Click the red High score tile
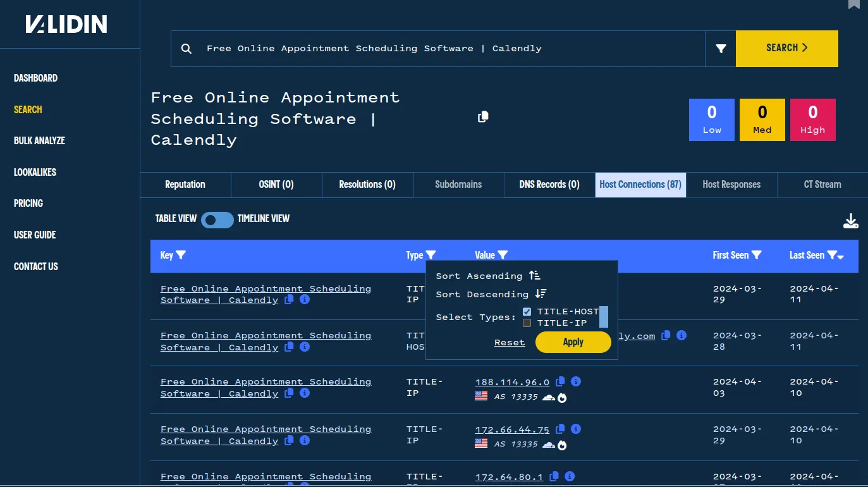This screenshot has height=487, width=868. [x=813, y=120]
